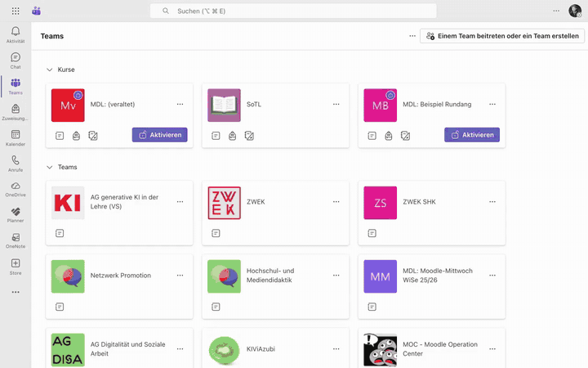Open the profile avatar menu
The image size is (588, 368).
575,11
